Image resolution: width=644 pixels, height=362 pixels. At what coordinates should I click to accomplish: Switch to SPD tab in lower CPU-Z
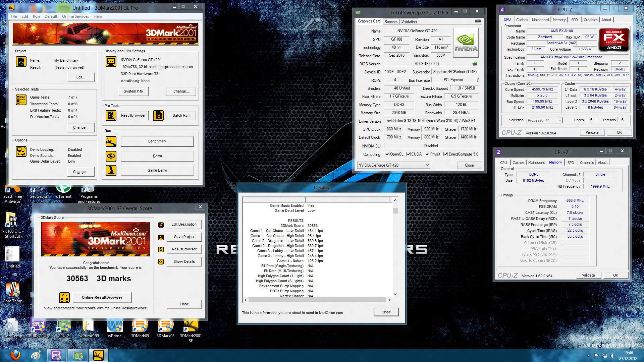tap(571, 163)
